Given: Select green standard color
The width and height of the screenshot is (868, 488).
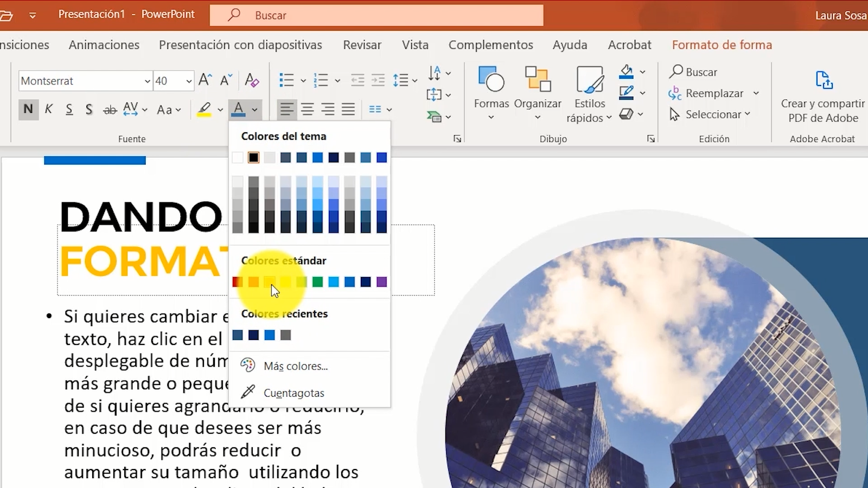Looking at the screenshot, I should click(x=317, y=282).
